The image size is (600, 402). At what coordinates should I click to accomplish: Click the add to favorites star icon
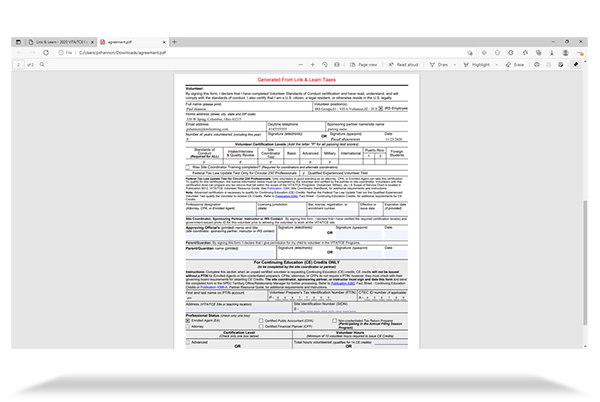[x=470, y=53]
